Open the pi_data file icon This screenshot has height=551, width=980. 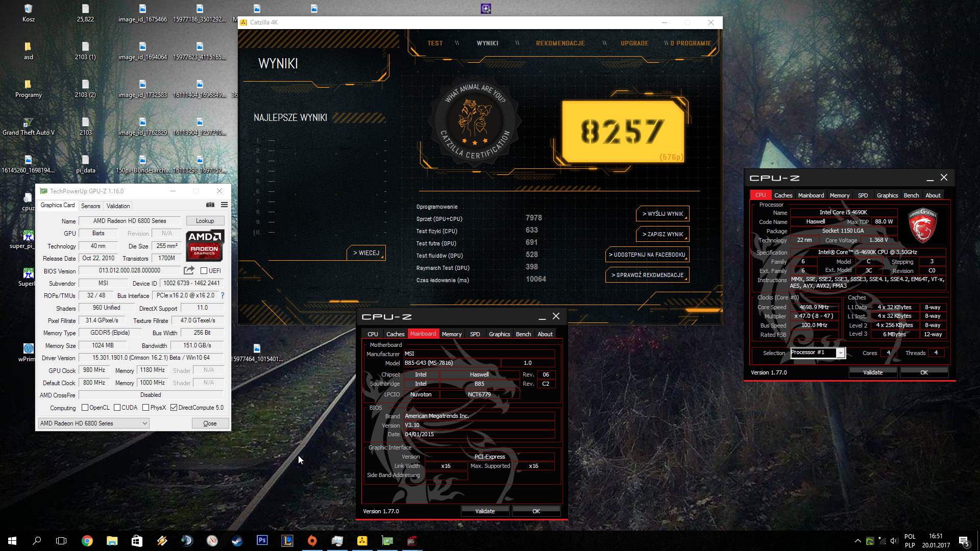tap(85, 164)
